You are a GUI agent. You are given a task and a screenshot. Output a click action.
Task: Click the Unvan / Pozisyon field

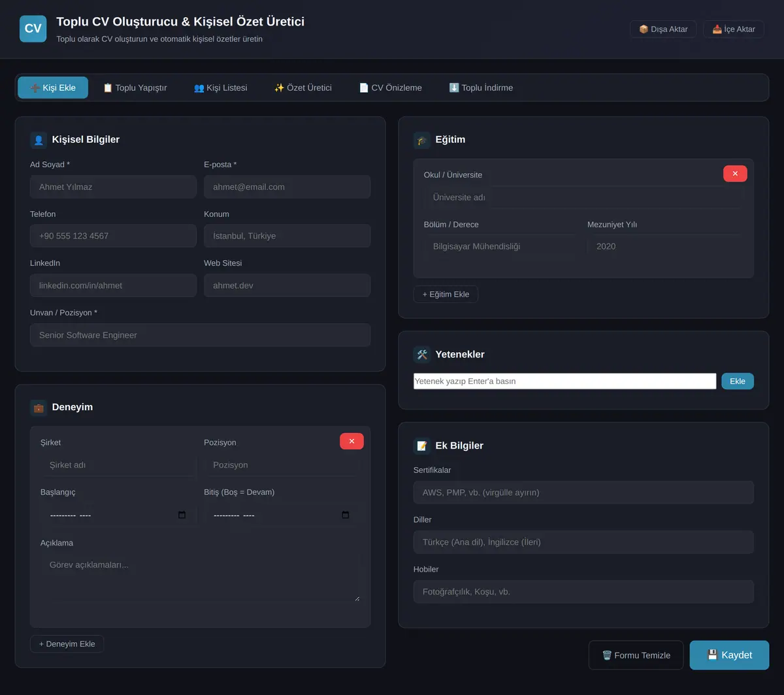point(200,335)
